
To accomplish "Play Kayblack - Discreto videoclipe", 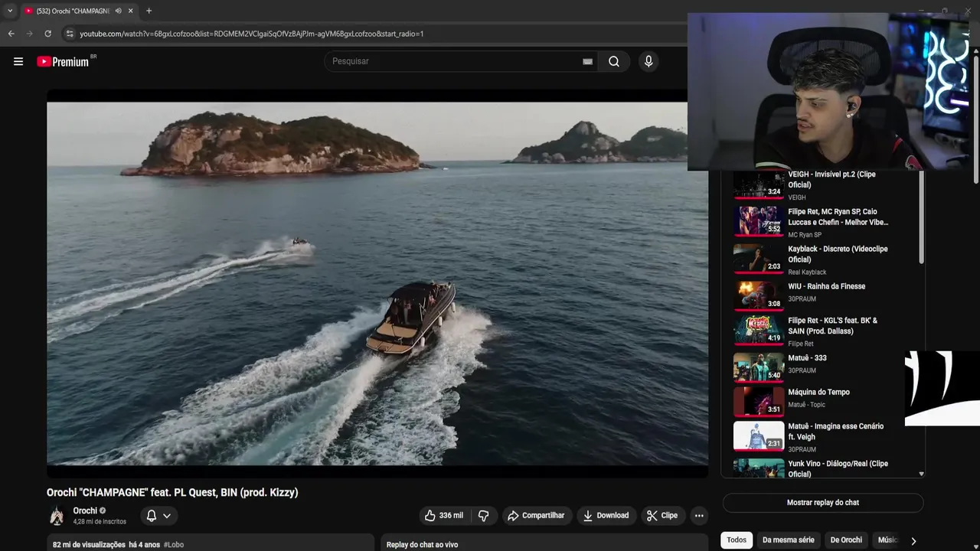I will click(823, 259).
